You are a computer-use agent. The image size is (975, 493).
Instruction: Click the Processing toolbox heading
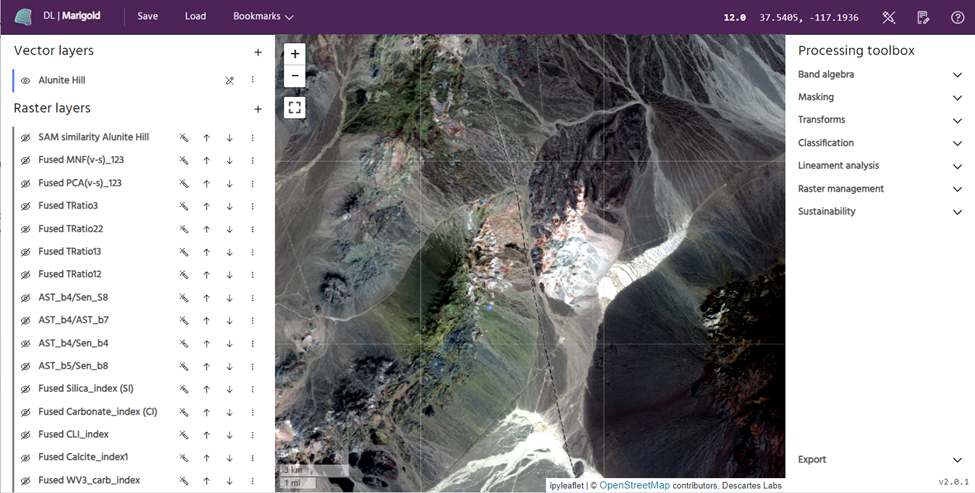(856, 51)
